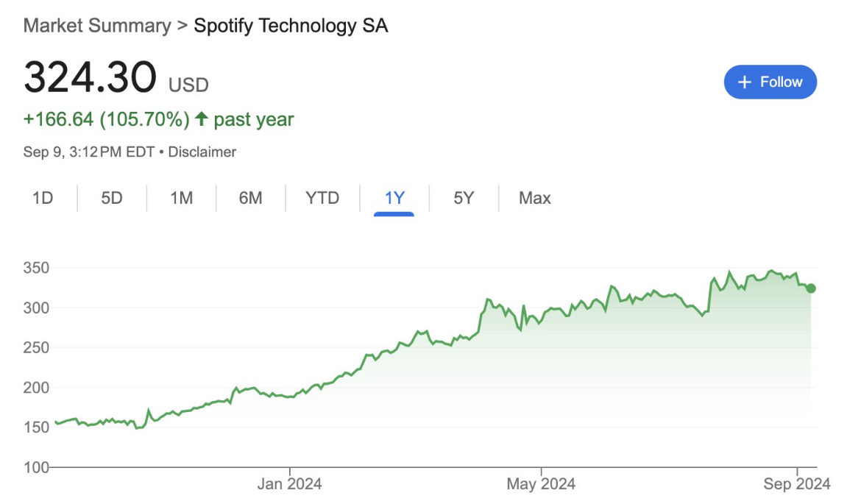Click the 324.30 price value

[90, 78]
